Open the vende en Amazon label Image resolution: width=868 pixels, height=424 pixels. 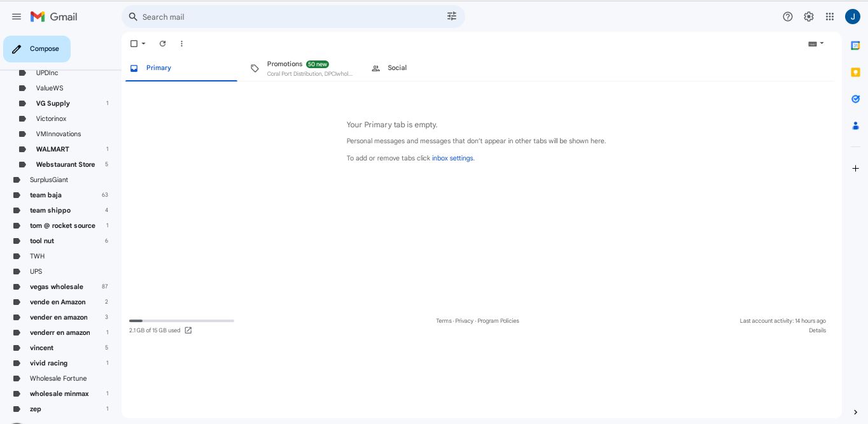point(58,302)
